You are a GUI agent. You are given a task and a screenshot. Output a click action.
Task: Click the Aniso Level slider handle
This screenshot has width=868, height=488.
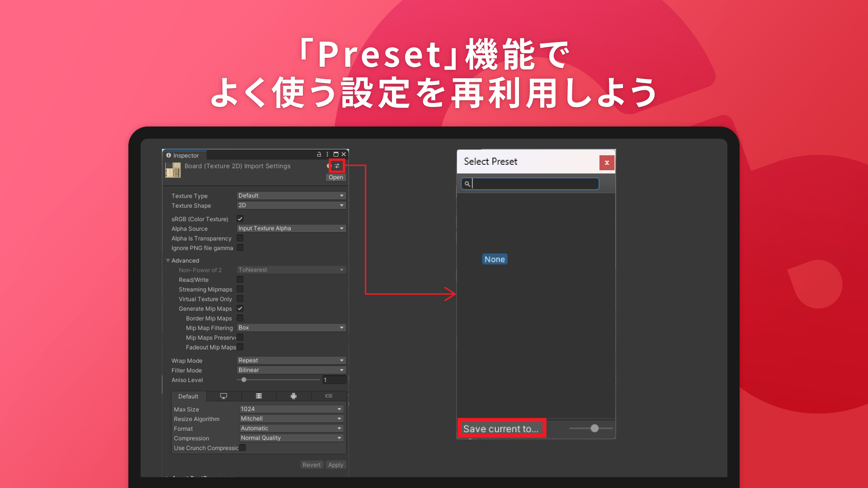coord(244,380)
